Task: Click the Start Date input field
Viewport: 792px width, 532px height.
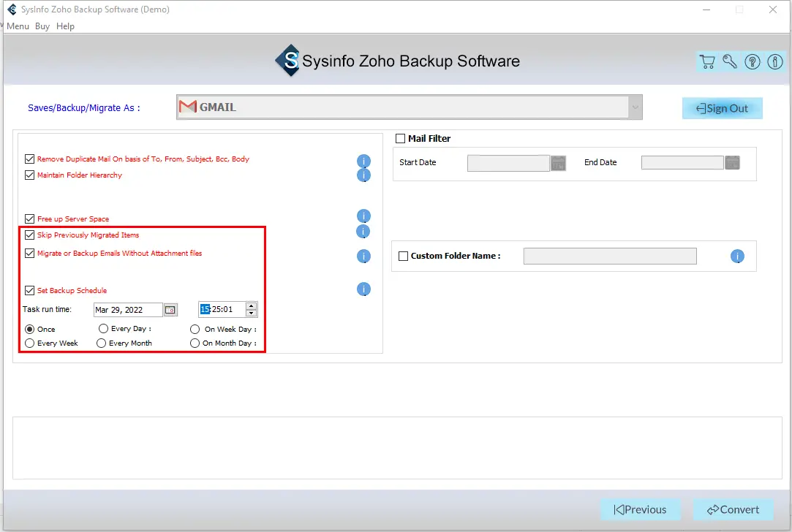Action: (x=508, y=163)
